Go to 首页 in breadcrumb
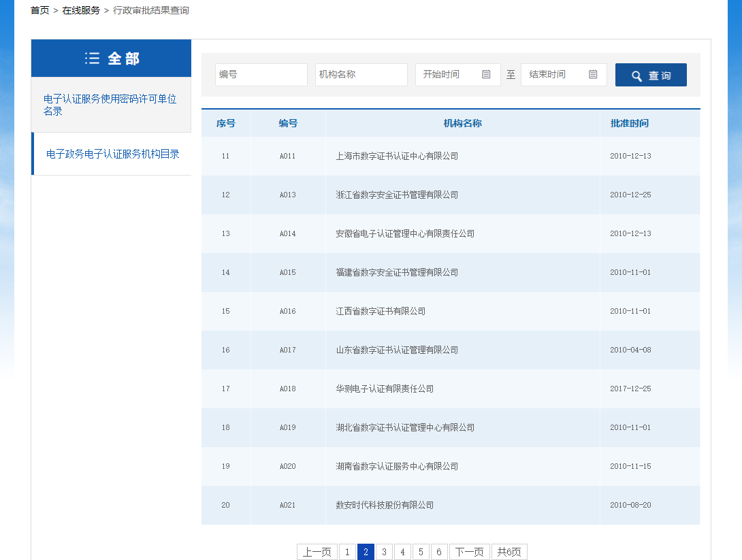The width and height of the screenshot is (742, 560). point(40,10)
